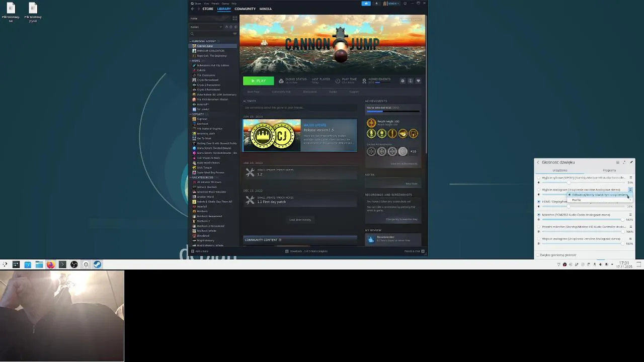Viewport: 644px width, 362px height.
Task: Click New Note in Notes section
Action: pos(412,184)
